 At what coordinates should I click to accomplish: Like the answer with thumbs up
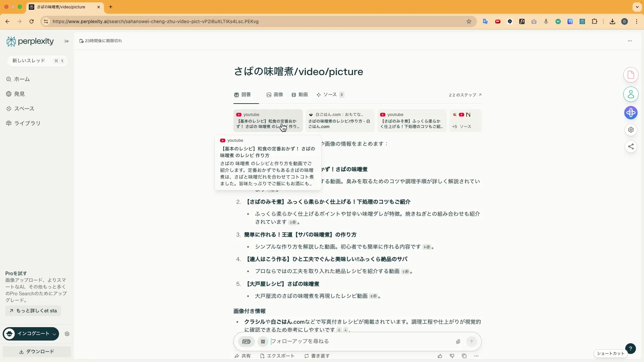click(440, 356)
